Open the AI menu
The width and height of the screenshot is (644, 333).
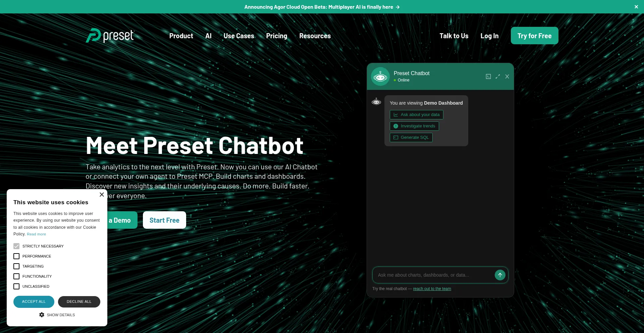(x=208, y=36)
